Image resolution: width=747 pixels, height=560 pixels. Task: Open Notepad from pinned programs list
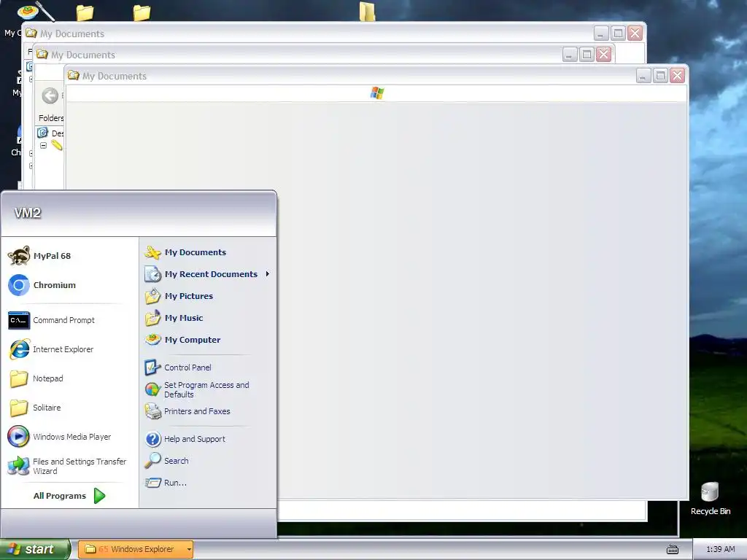[x=36, y=378]
